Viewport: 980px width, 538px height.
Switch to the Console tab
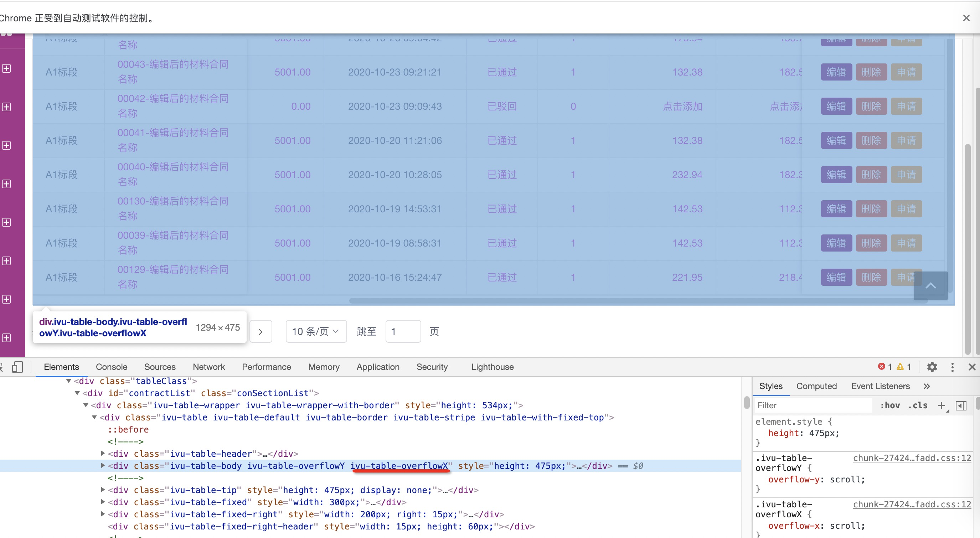point(112,367)
